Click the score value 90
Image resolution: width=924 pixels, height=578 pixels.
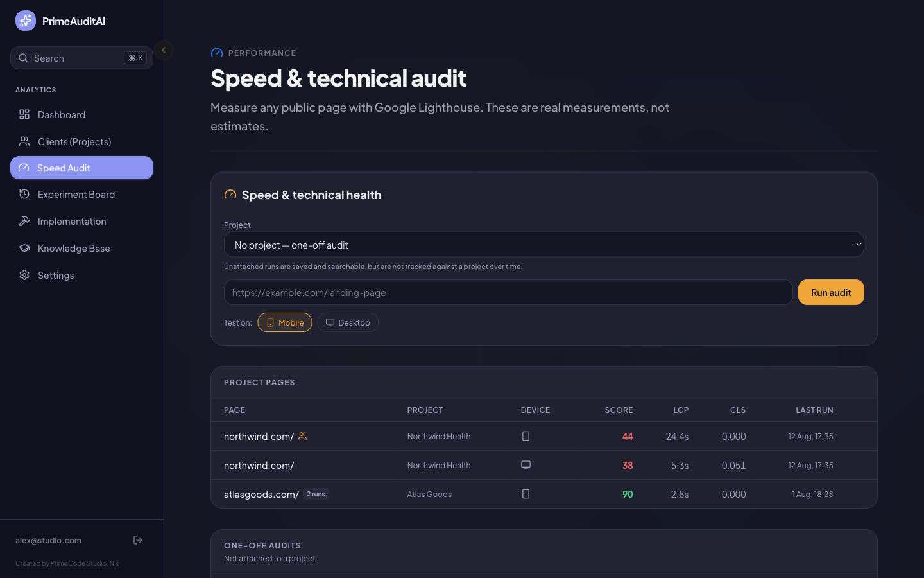click(628, 494)
